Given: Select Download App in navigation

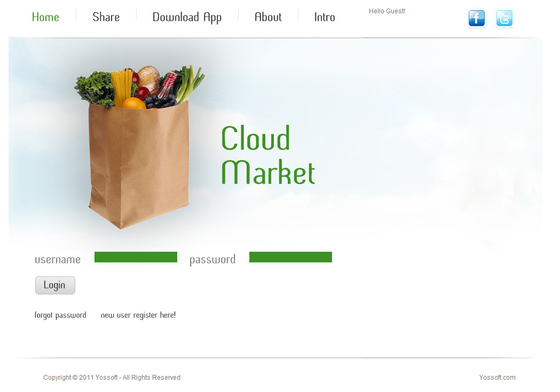Looking at the screenshot, I should (187, 18).
